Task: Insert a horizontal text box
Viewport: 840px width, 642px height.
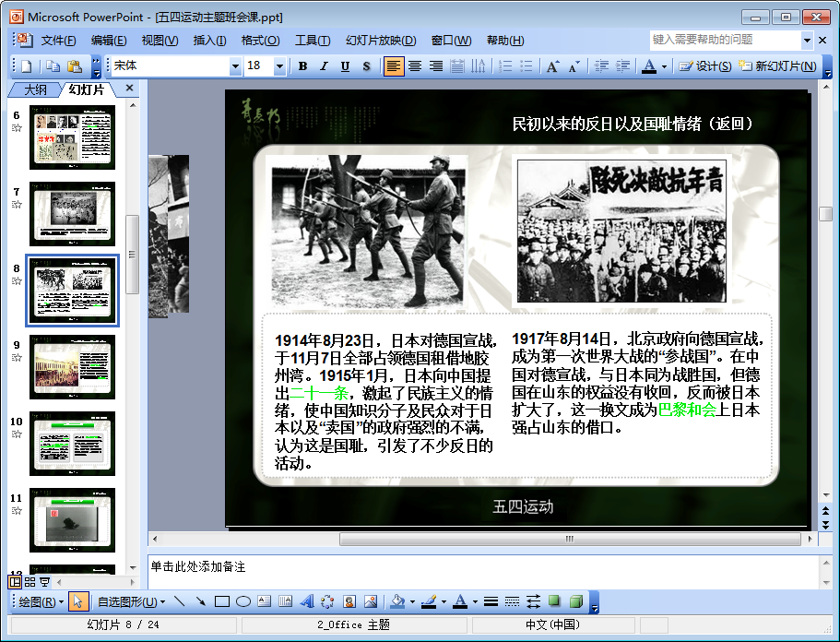Action: point(264,601)
